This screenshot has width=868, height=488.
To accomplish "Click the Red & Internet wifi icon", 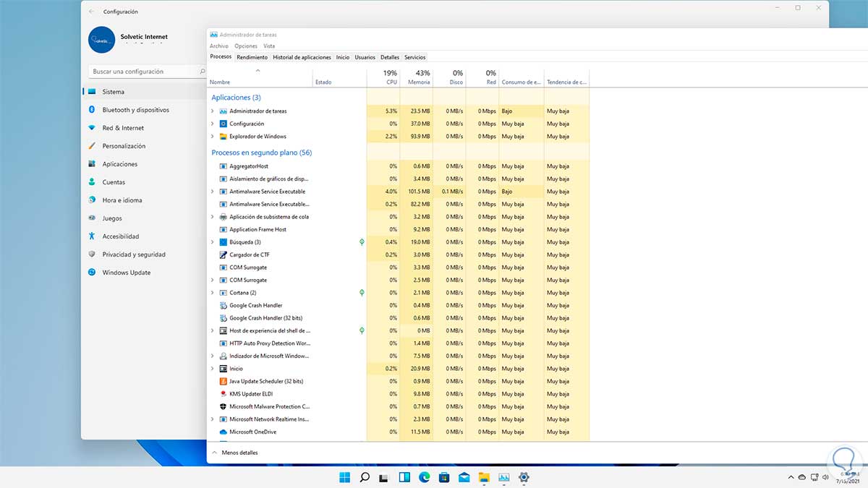I will point(92,128).
